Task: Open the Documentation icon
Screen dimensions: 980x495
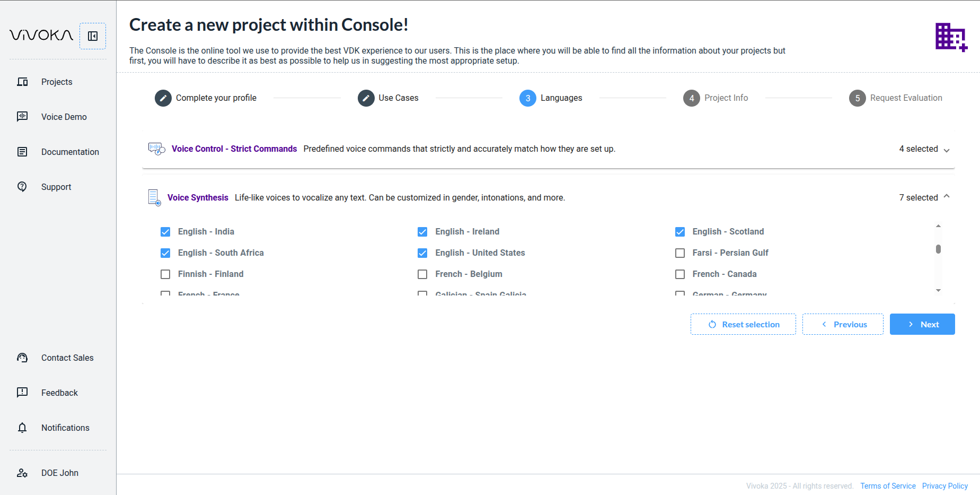Action: tap(22, 152)
